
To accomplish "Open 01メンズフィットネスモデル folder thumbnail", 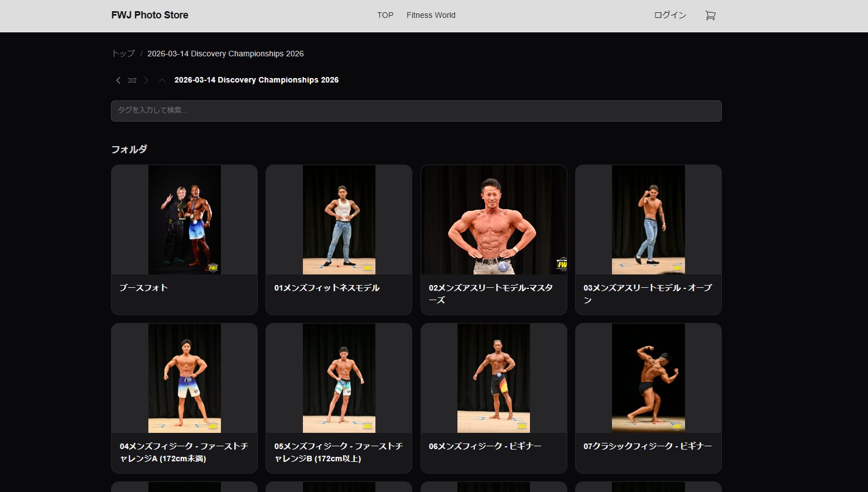I will click(x=339, y=220).
